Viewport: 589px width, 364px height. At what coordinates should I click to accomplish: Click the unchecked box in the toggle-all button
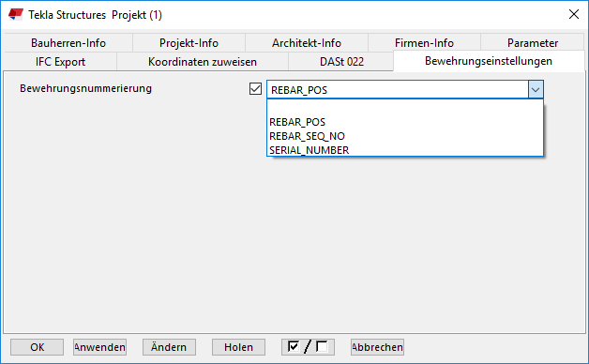322,346
